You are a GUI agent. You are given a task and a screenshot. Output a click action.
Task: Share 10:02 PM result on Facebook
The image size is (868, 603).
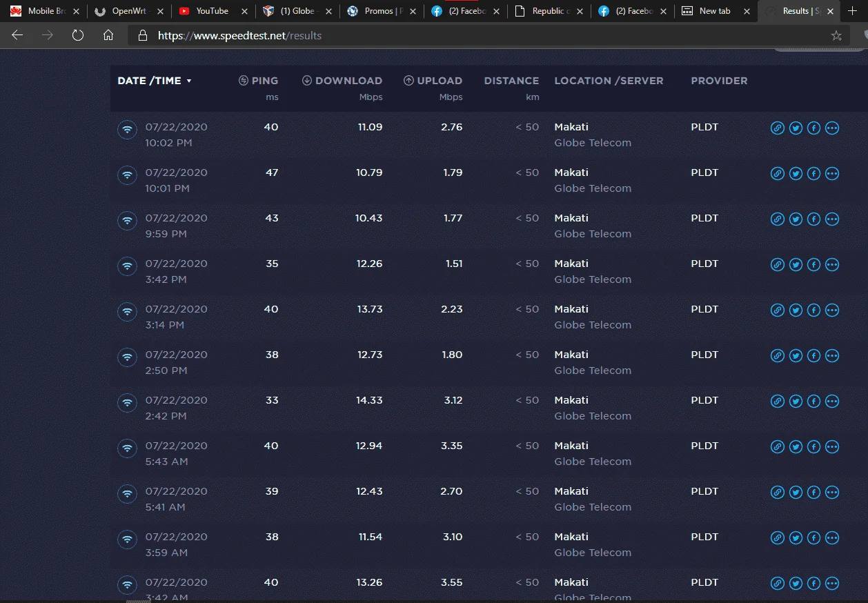pos(813,128)
